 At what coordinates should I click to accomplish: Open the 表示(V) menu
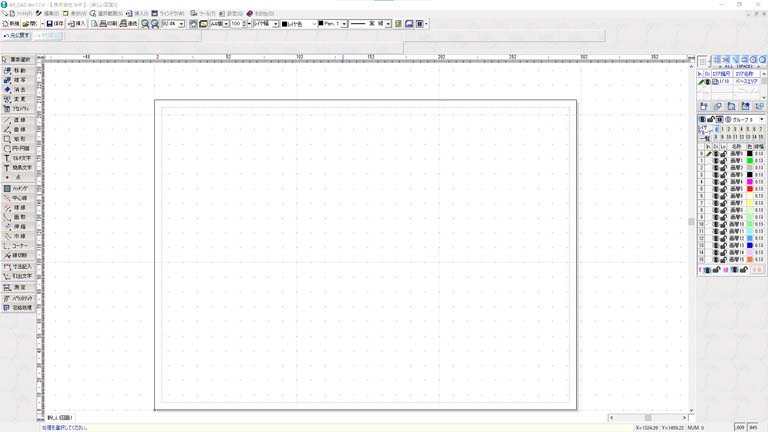click(x=75, y=13)
